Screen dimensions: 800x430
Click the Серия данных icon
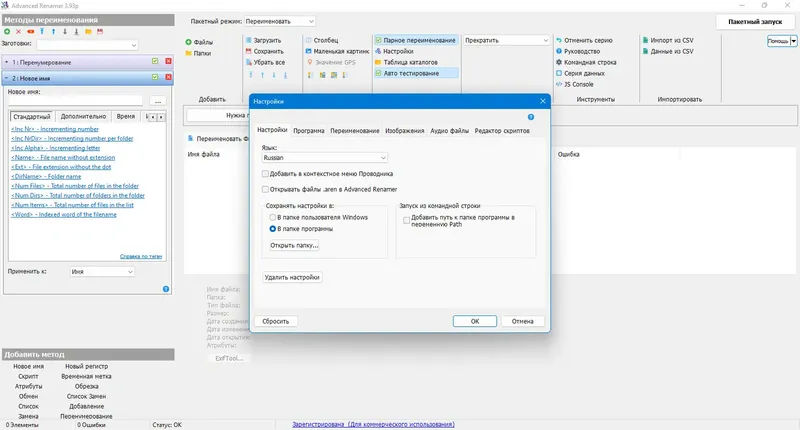[559, 73]
